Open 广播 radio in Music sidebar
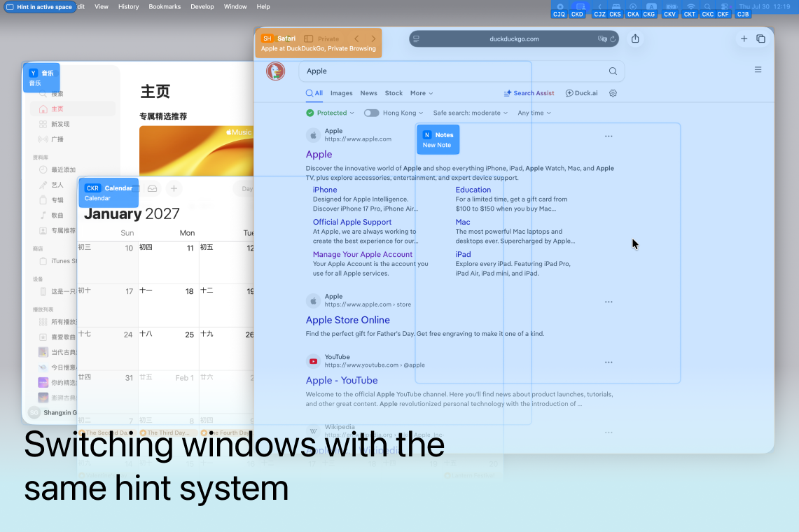Viewport: 799px width, 532px height. [72, 139]
